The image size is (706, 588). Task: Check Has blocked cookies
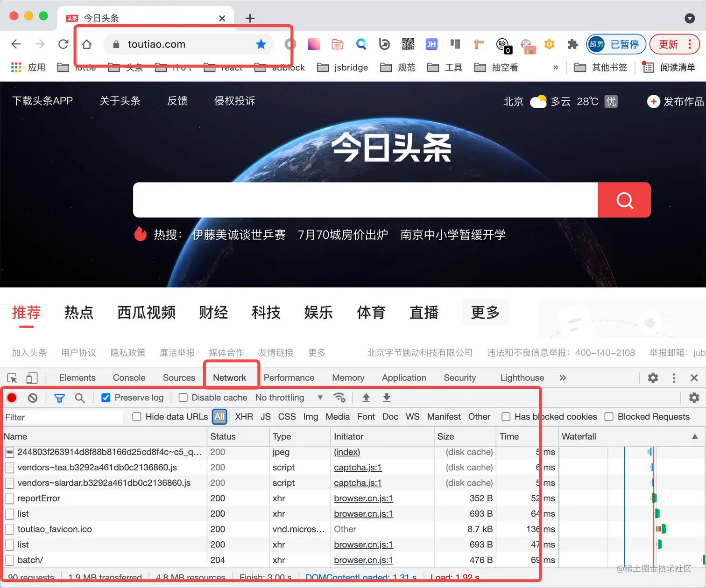click(506, 417)
